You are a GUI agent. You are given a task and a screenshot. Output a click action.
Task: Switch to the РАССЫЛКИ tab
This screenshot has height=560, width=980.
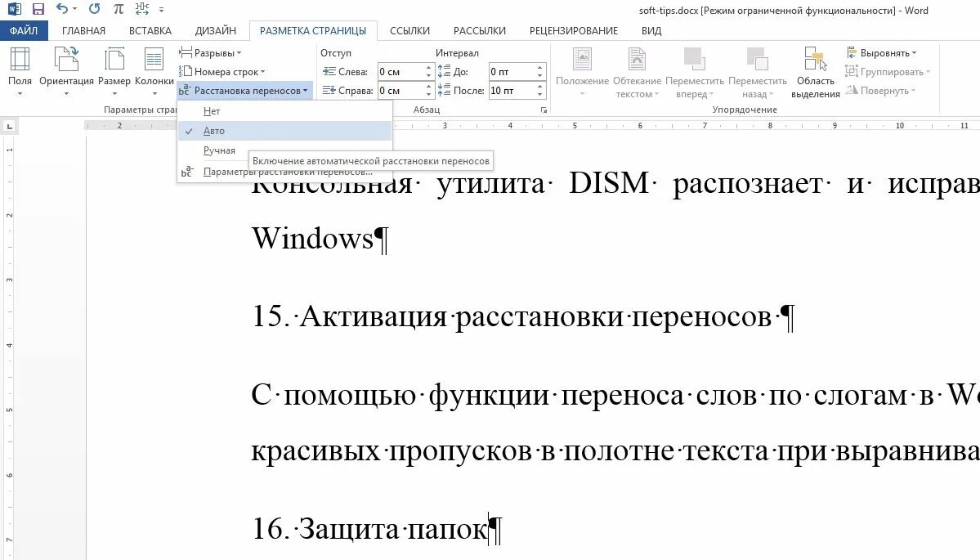point(480,30)
